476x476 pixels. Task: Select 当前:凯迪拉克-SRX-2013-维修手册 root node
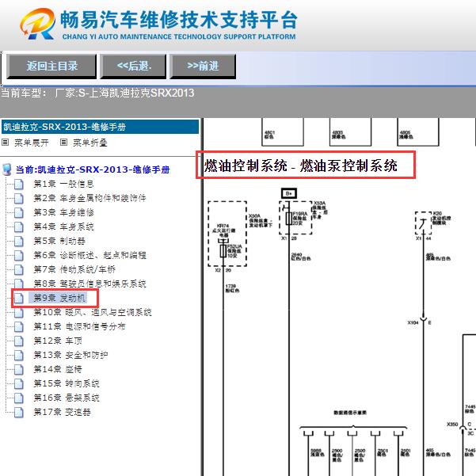(x=93, y=169)
